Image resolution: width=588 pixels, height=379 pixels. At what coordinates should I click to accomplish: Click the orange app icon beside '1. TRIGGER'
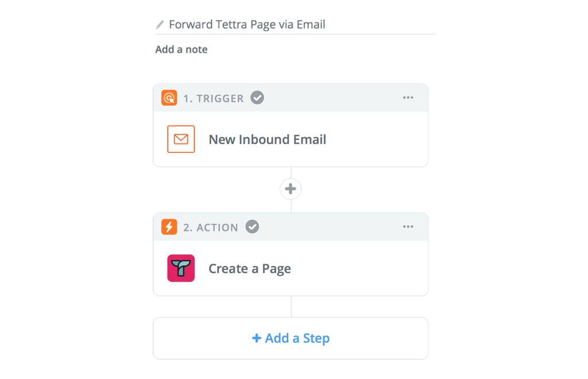pos(169,98)
